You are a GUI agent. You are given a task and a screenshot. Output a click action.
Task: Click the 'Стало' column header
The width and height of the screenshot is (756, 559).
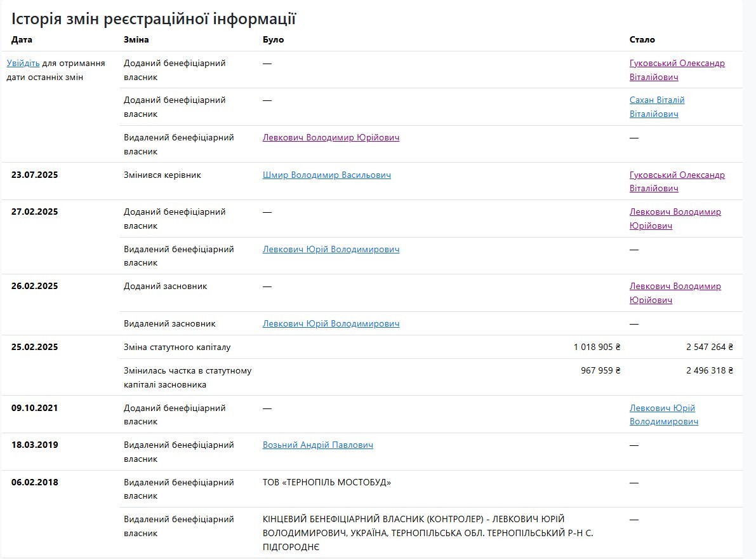coord(642,39)
